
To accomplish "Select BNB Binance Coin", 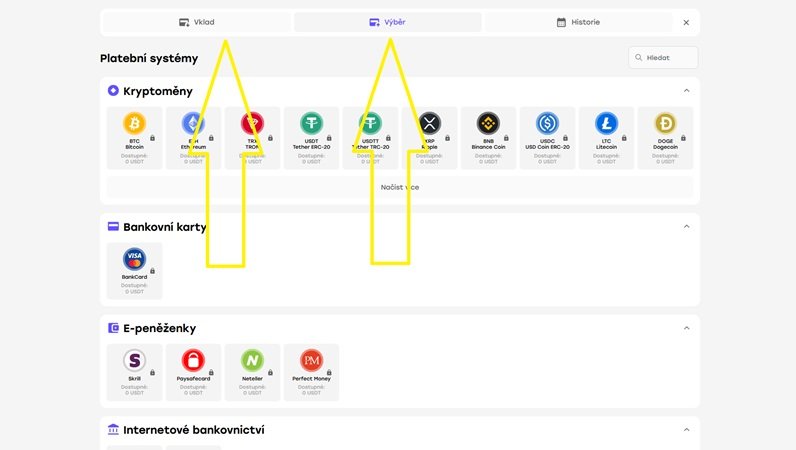I will [x=488, y=138].
